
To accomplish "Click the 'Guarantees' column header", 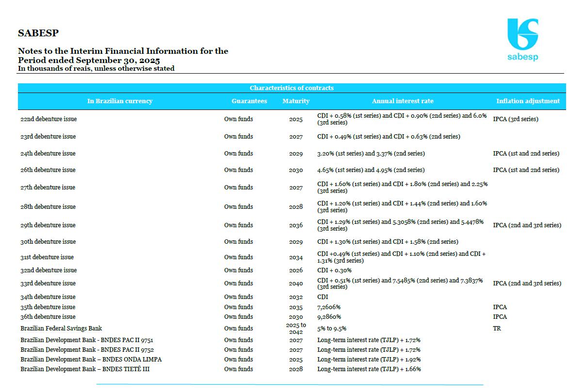I will coord(249,101).
